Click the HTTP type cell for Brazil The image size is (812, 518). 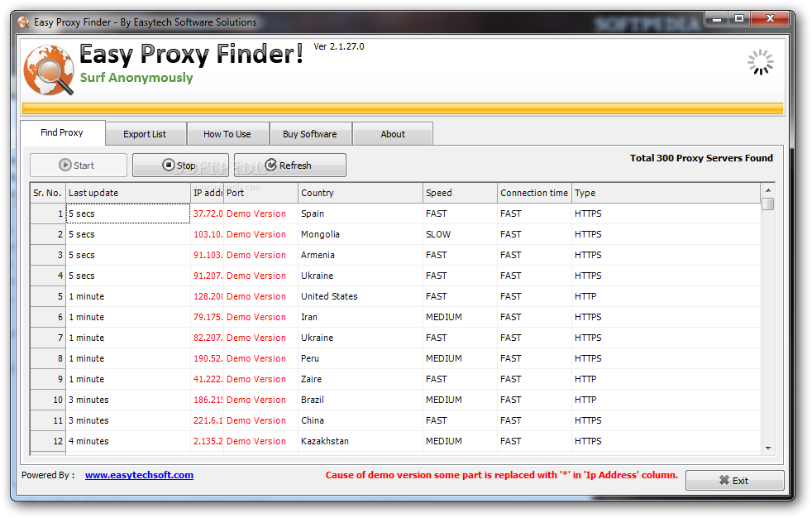(x=666, y=400)
